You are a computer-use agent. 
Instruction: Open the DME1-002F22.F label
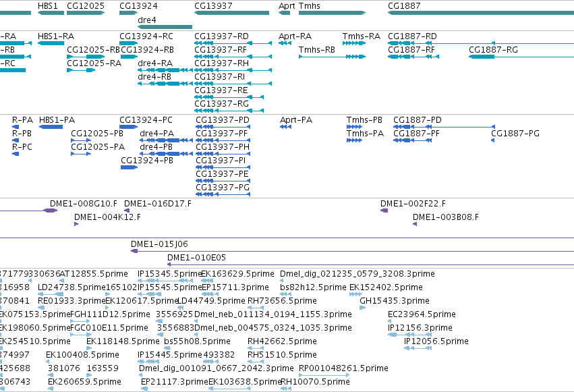(x=413, y=204)
